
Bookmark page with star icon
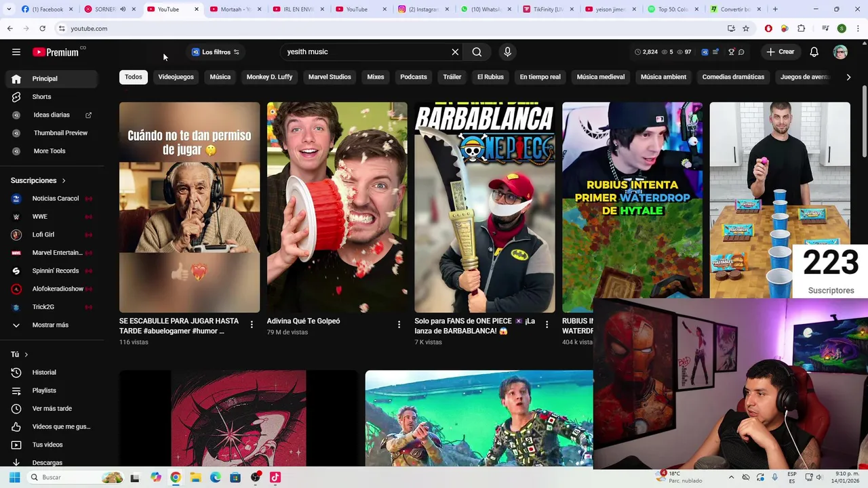pyautogui.click(x=746, y=28)
